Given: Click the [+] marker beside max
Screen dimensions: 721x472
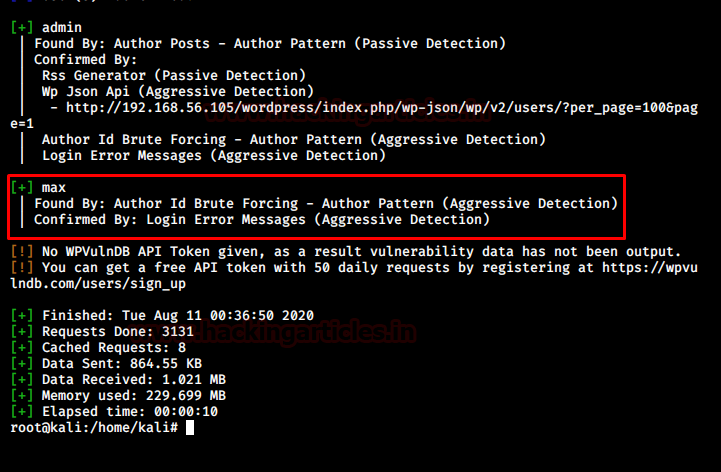Looking at the screenshot, I should 21,188.
